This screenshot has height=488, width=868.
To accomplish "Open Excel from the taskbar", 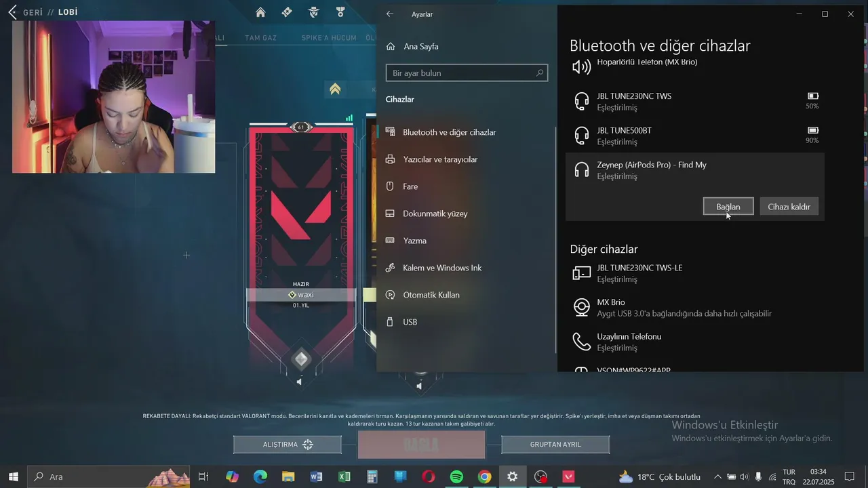I will click(344, 476).
